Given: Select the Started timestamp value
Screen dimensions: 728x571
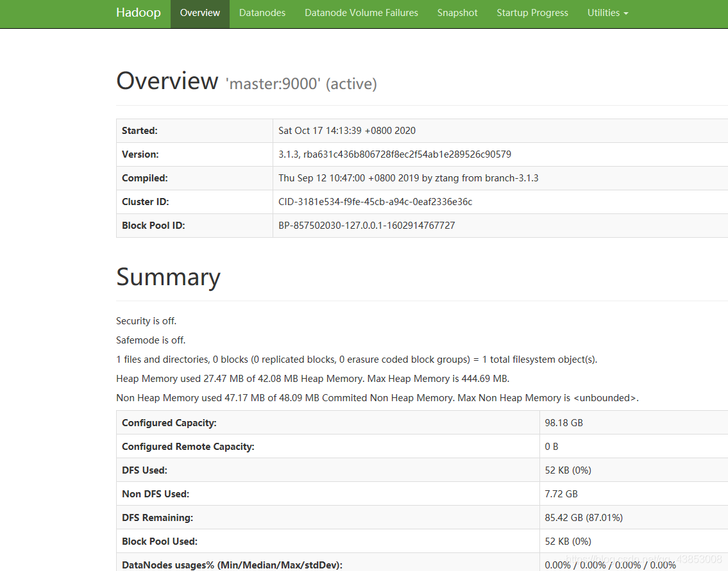Looking at the screenshot, I should pyautogui.click(x=347, y=131).
